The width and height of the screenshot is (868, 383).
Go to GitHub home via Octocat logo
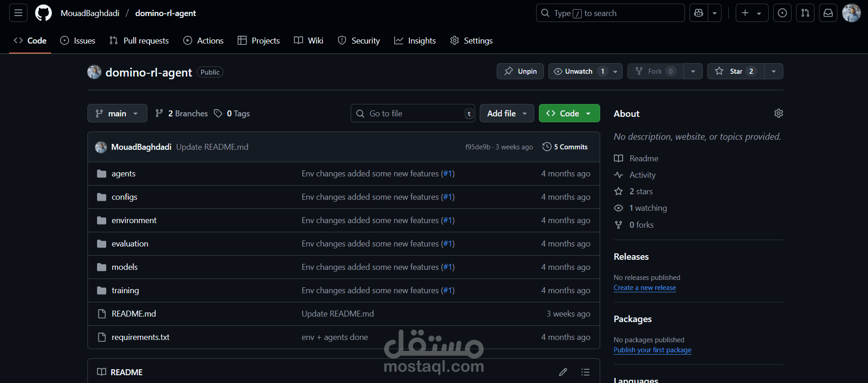coord(43,13)
